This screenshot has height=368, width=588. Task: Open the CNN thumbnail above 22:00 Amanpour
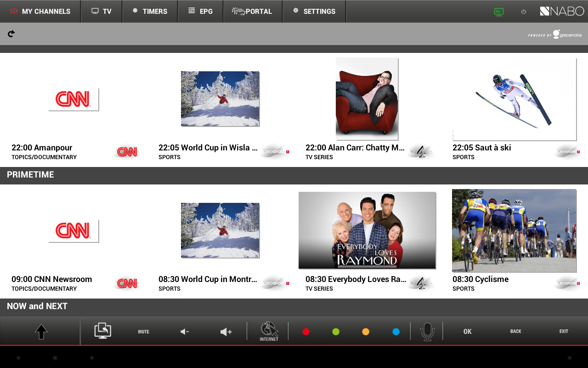(73, 99)
